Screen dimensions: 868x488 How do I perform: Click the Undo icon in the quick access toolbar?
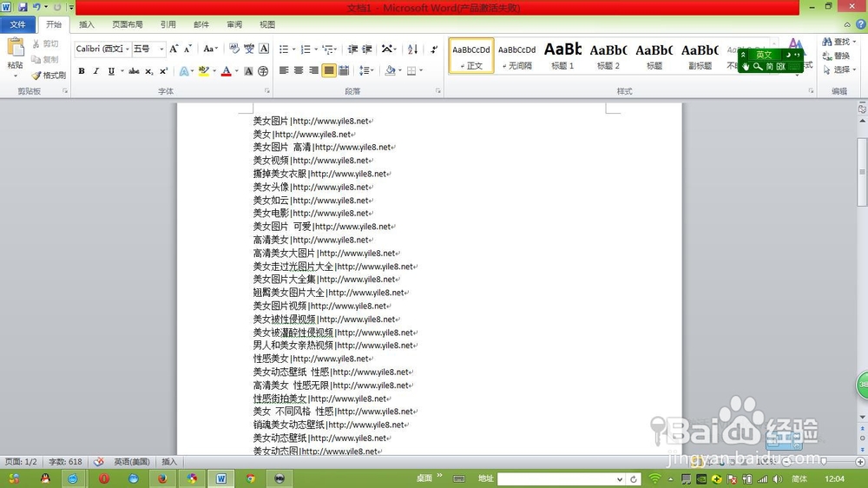click(x=36, y=7)
